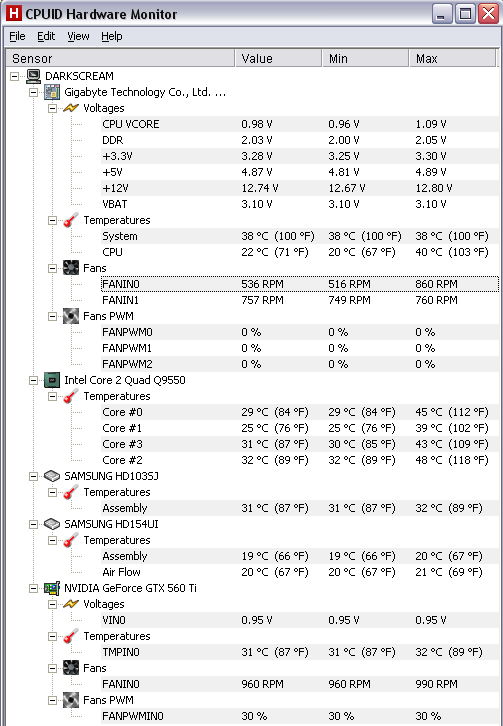Click the NVIDIA GeForce GTX 560 Ti card icon
Screen dimensions: 503x726
[x=52, y=588]
